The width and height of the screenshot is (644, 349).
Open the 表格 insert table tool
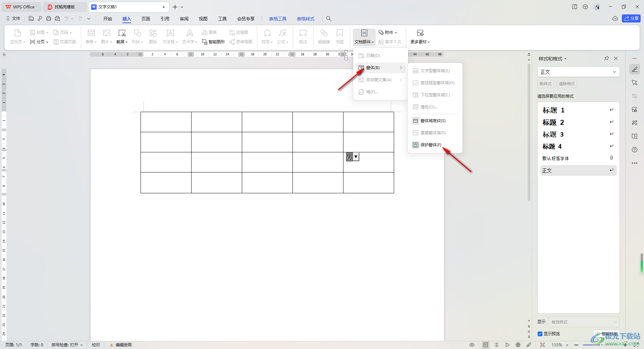point(91,37)
